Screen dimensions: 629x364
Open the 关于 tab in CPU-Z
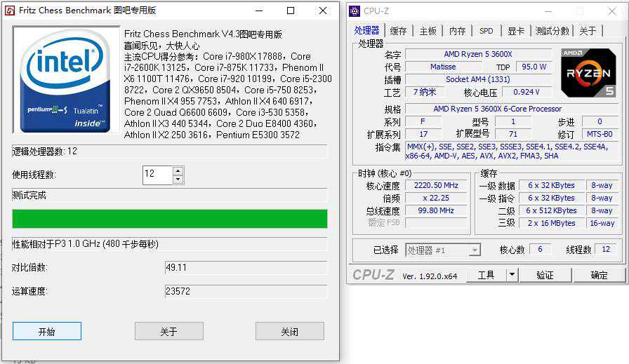pos(588,31)
